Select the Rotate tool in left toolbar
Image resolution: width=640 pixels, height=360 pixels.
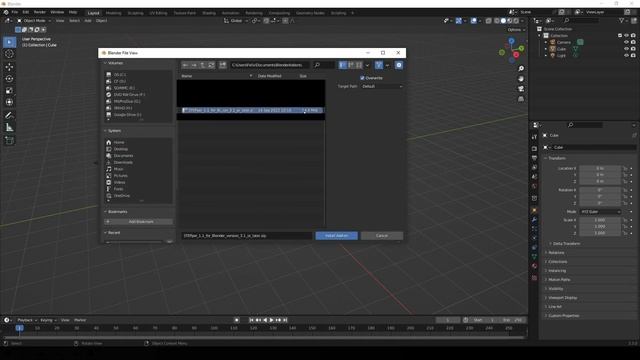click(9, 78)
